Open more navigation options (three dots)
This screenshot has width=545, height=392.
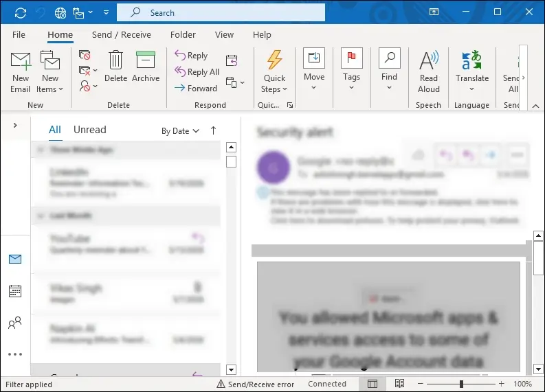click(x=15, y=354)
